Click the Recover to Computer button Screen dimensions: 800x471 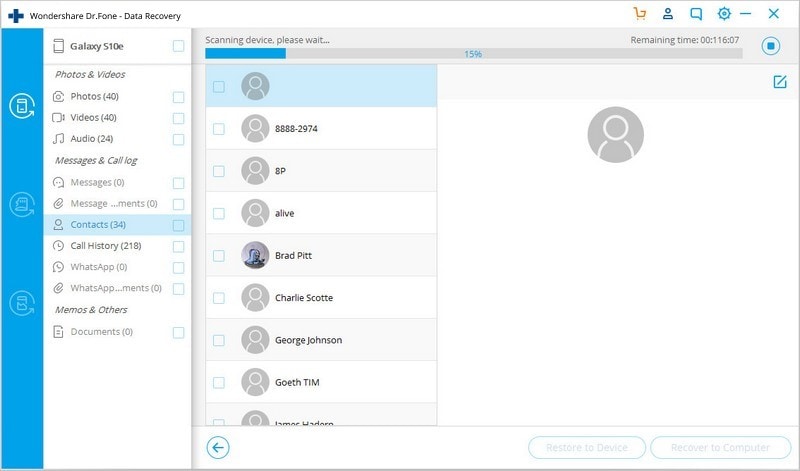pos(720,448)
